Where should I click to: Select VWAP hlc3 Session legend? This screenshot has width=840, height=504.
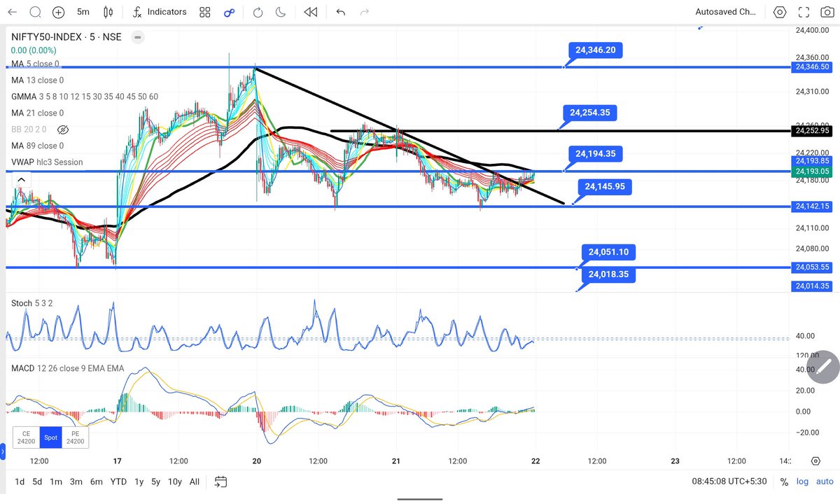pyautogui.click(x=47, y=162)
